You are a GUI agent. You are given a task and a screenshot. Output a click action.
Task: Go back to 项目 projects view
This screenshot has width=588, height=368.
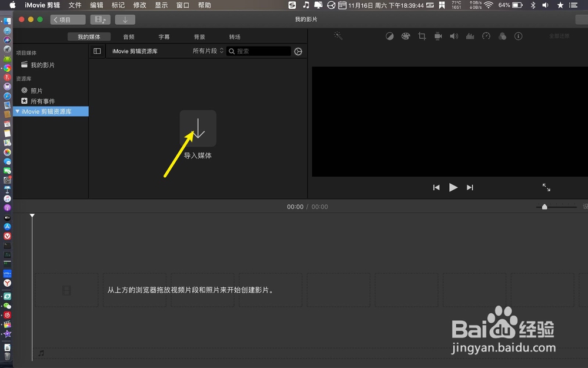tap(68, 19)
